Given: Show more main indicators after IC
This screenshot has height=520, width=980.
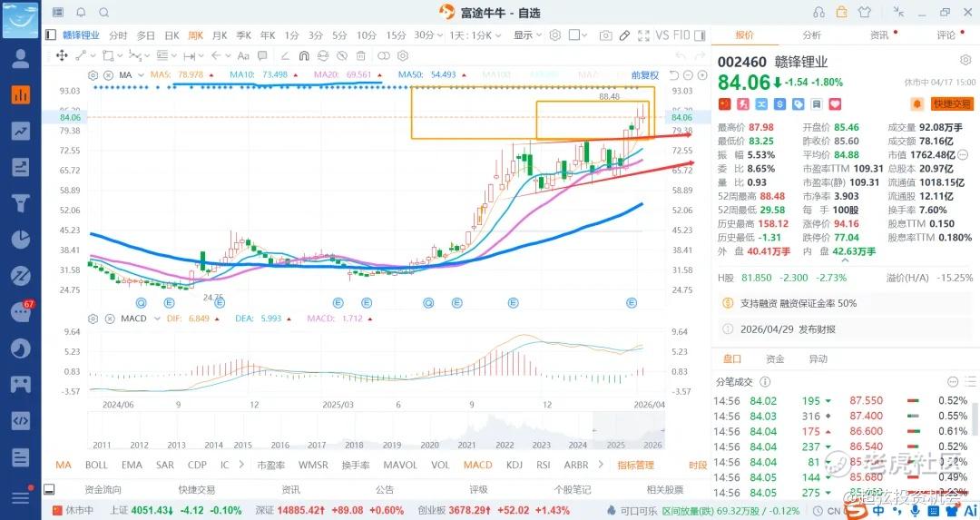Looking at the screenshot, I should (242, 465).
